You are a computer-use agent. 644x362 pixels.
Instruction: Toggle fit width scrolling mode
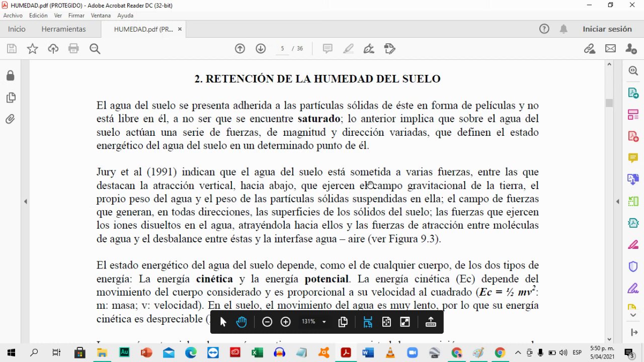[x=368, y=322]
